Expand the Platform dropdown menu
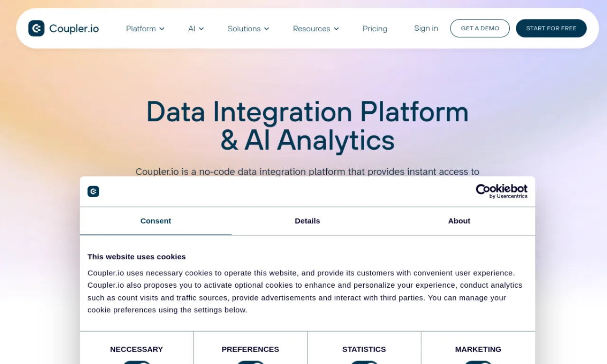607x364 pixels. pos(145,28)
